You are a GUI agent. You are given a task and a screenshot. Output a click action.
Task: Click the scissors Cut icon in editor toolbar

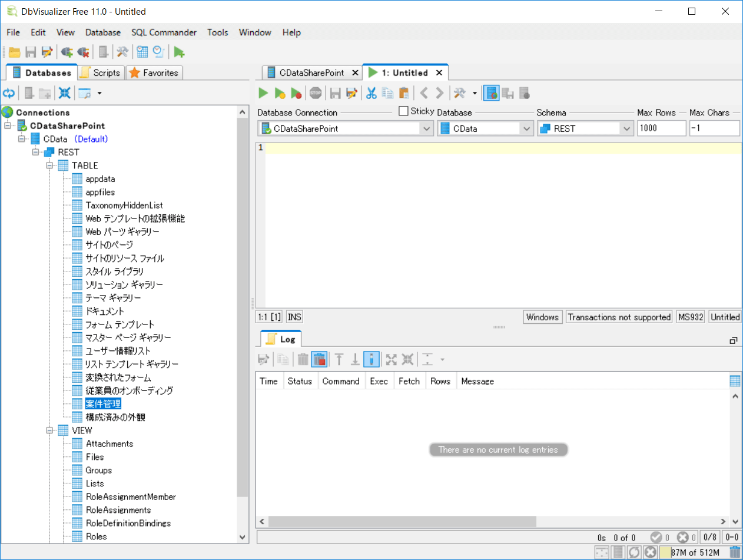coord(371,93)
